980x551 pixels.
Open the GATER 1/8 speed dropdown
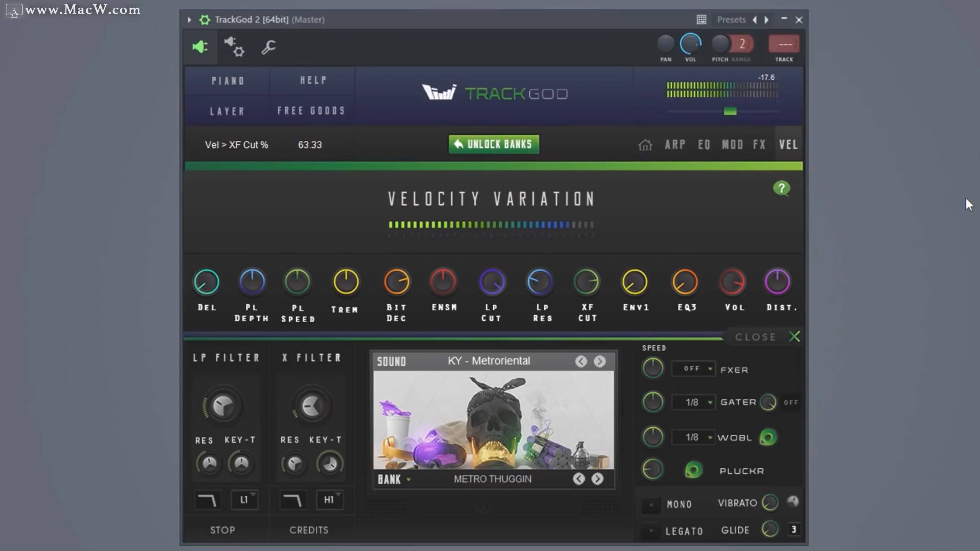click(693, 402)
